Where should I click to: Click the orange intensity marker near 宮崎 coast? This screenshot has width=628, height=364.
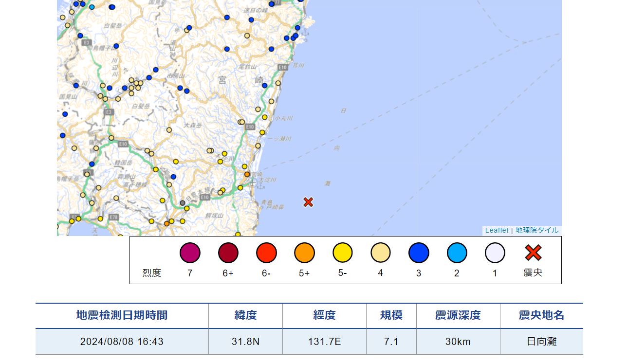(x=247, y=174)
